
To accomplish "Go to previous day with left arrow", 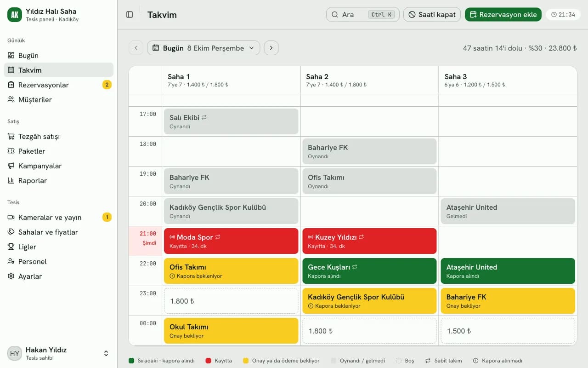I will pos(136,48).
